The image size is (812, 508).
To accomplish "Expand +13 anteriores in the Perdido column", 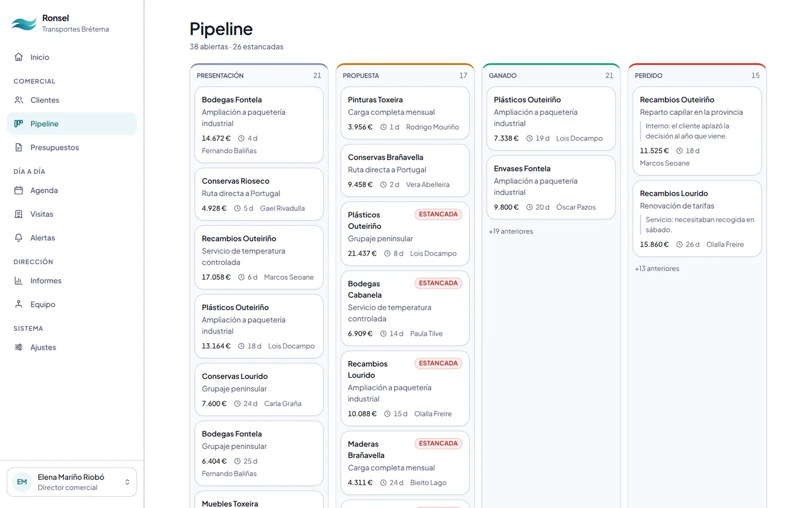I will pos(657,269).
